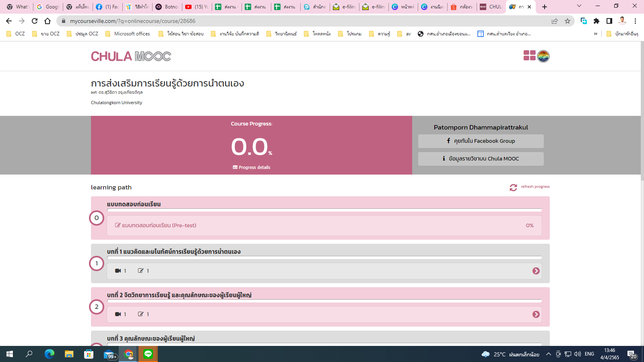Open Progress details link
Image resolution: width=644 pixels, height=362 pixels.
click(x=252, y=167)
